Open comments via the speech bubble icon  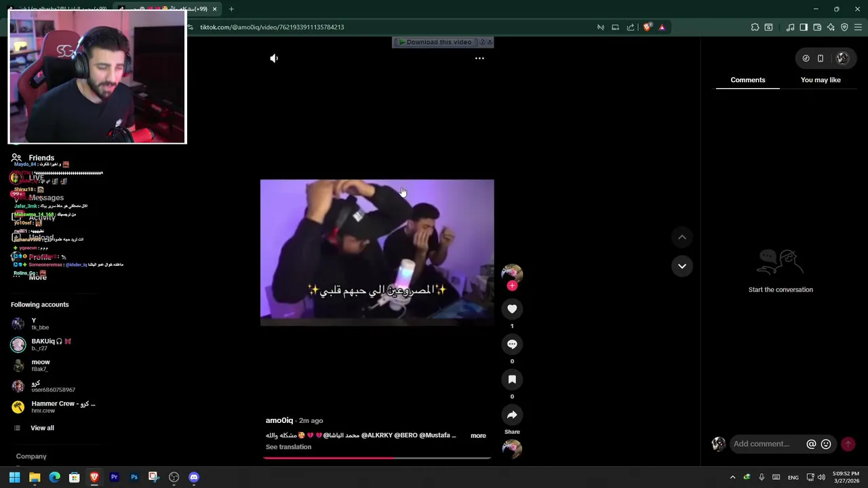click(512, 344)
